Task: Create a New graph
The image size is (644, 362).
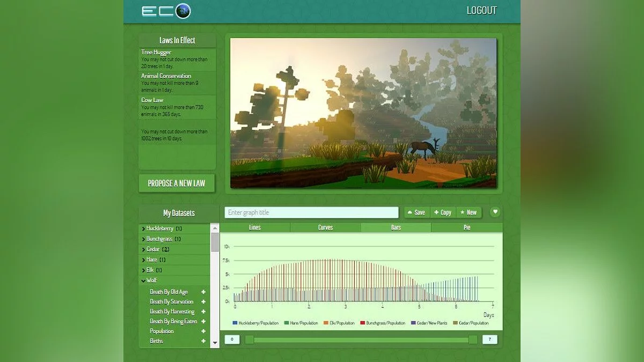Action: [469, 212]
